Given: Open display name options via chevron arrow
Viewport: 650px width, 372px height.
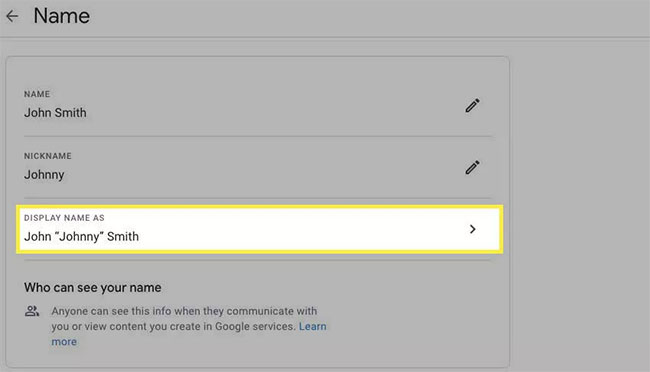Looking at the screenshot, I should click(x=473, y=229).
